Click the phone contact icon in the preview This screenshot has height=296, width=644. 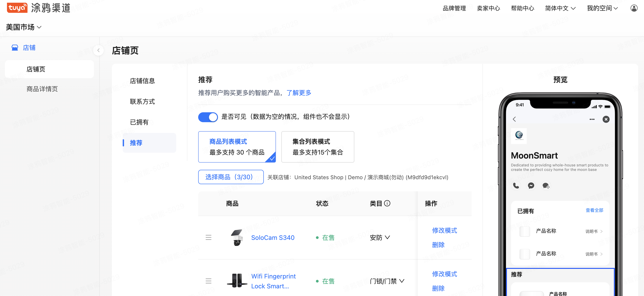[x=516, y=186]
